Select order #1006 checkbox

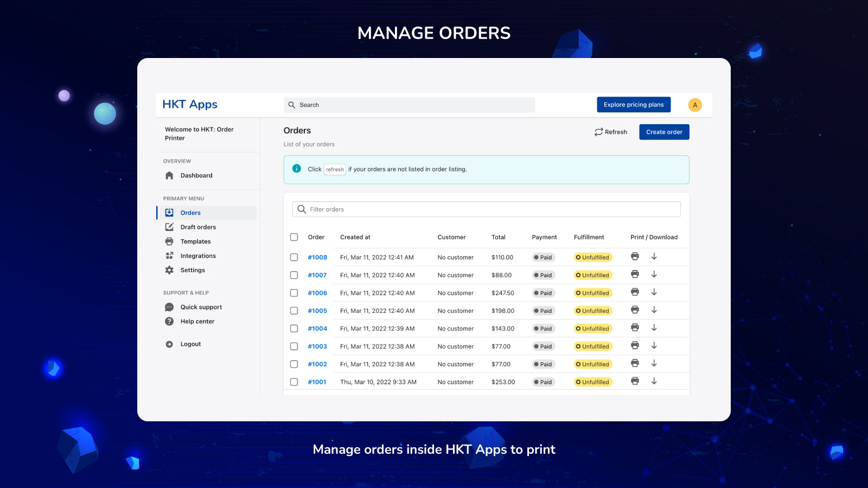pyautogui.click(x=294, y=293)
